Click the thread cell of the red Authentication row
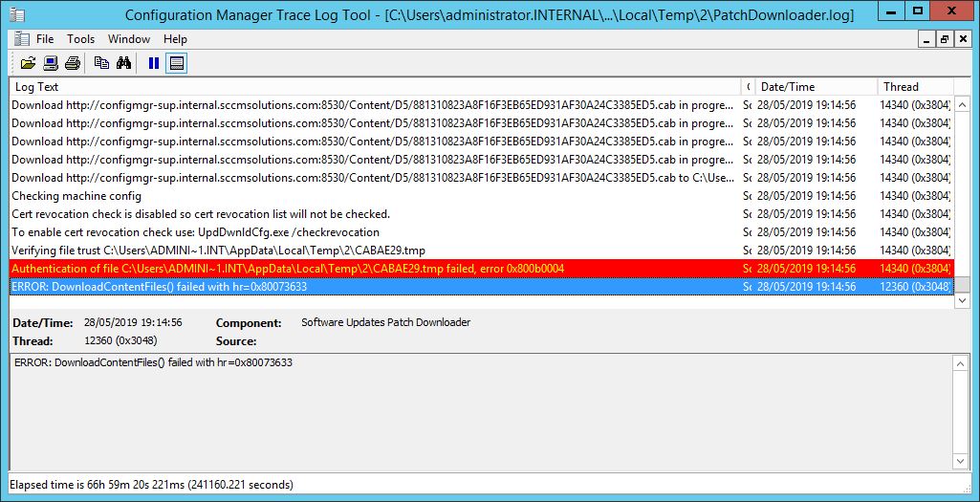This screenshot has width=980, height=502. [915, 269]
